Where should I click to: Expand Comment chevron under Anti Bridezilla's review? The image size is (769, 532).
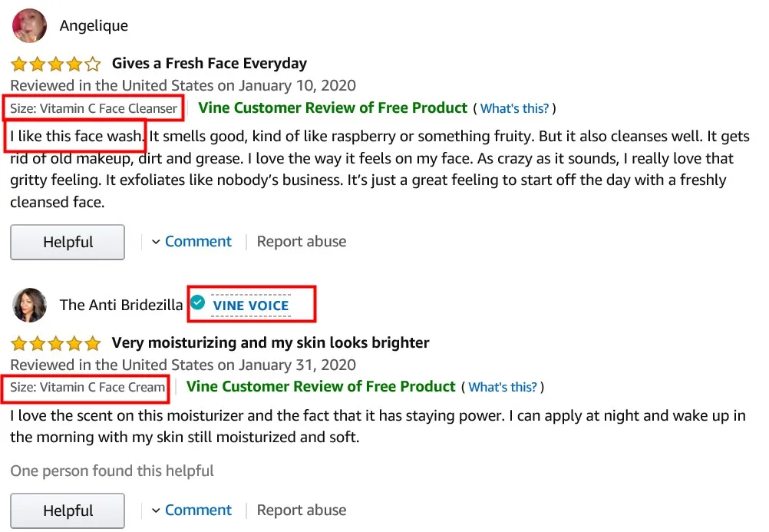pos(156,511)
